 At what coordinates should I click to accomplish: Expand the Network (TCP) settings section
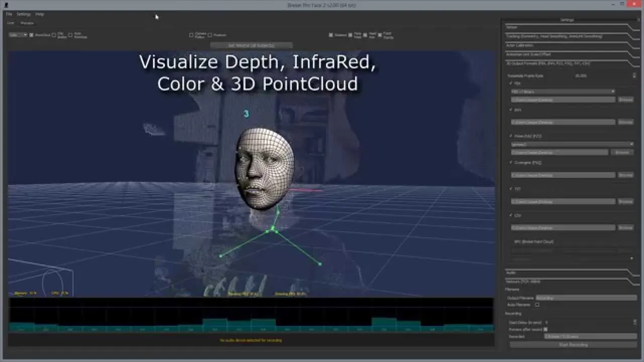pyautogui.click(x=572, y=282)
